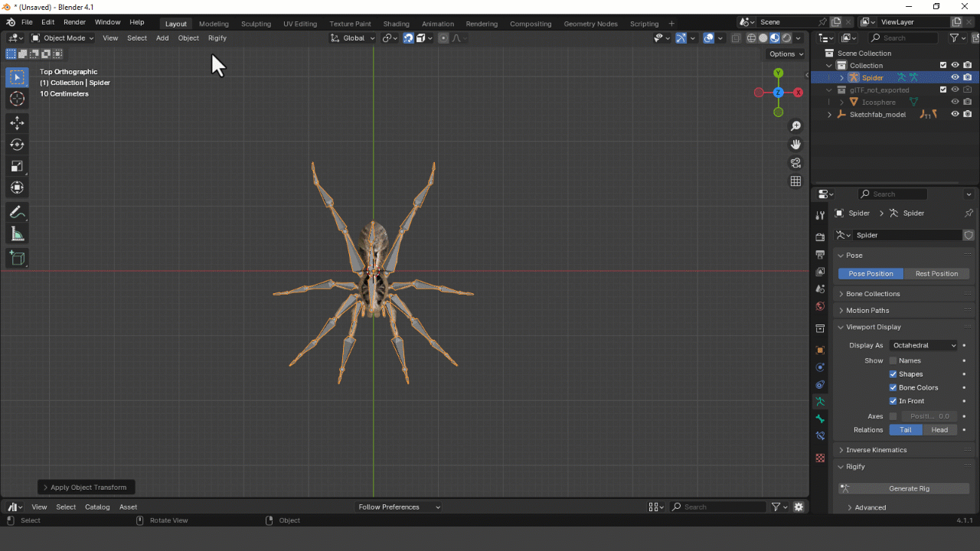980x551 pixels.
Task: Select the Move tool in toolbar
Action: [17, 123]
